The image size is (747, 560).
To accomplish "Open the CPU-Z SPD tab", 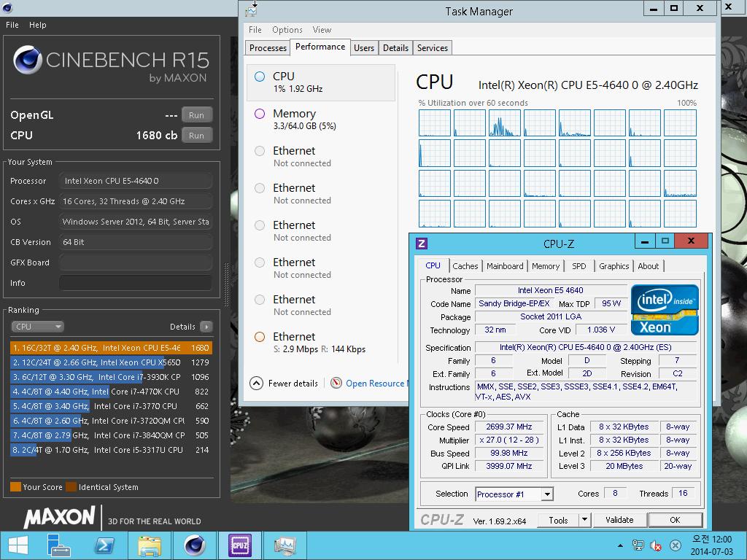I will pyautogui.click(x=578, y=266).
